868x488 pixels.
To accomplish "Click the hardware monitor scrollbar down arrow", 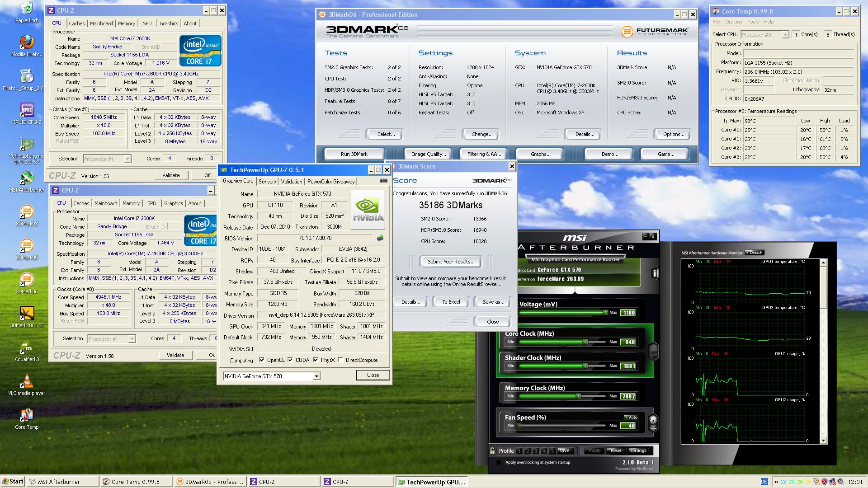I will (823, 441).
